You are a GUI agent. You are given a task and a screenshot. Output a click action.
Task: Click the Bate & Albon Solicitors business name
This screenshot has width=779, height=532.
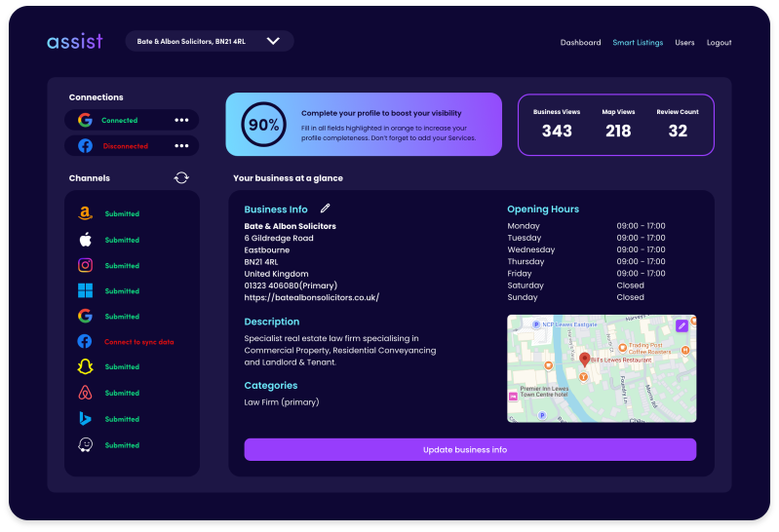coord(291,226)
